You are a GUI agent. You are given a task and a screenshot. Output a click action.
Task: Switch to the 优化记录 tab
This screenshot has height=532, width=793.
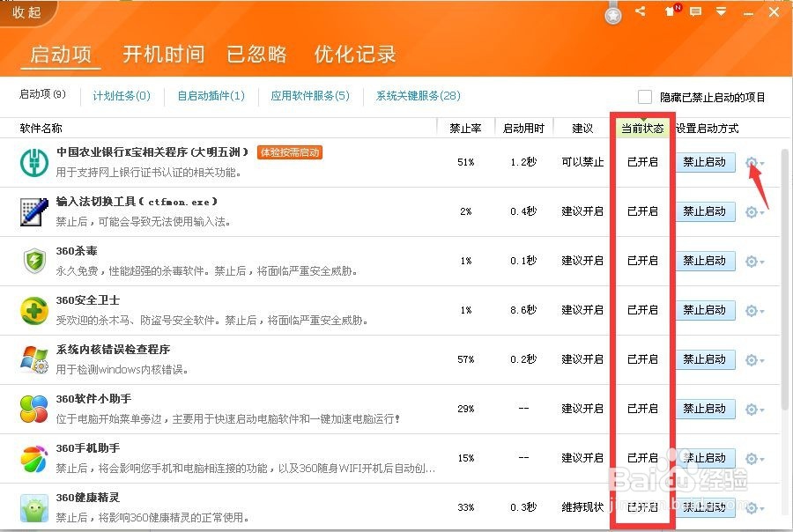point(355,54)
